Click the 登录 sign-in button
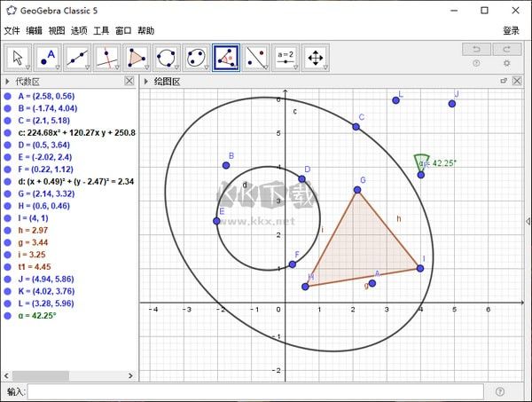Viewport: 532px width, 402px height. point(512,30)
